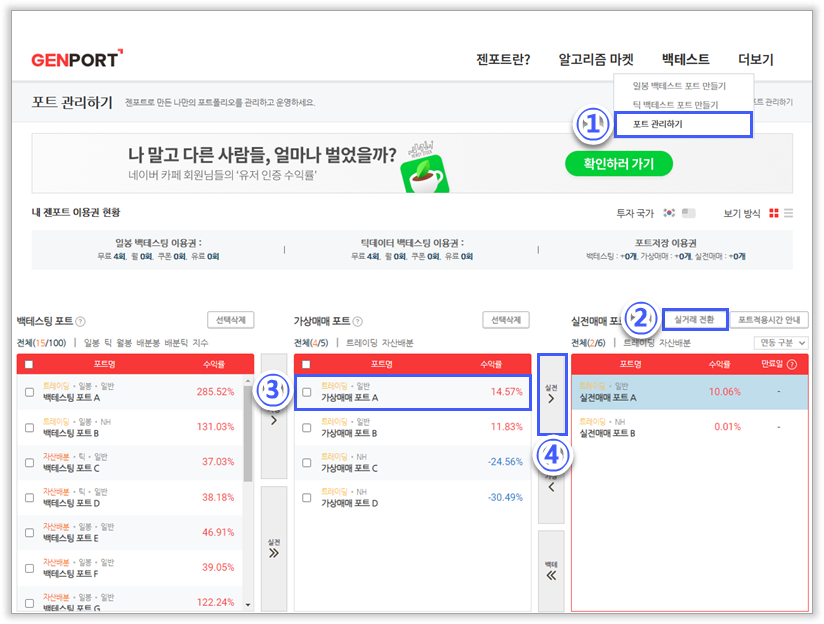Viewport: 824px width, 624px height.
Task: Check the box for 백테스팅 포트 A
Action: pos(29,392)
